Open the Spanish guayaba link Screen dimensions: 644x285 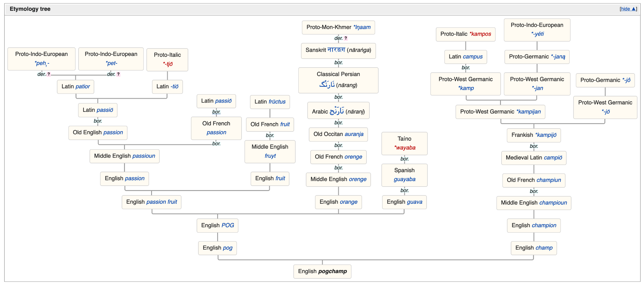coord(405,179)
